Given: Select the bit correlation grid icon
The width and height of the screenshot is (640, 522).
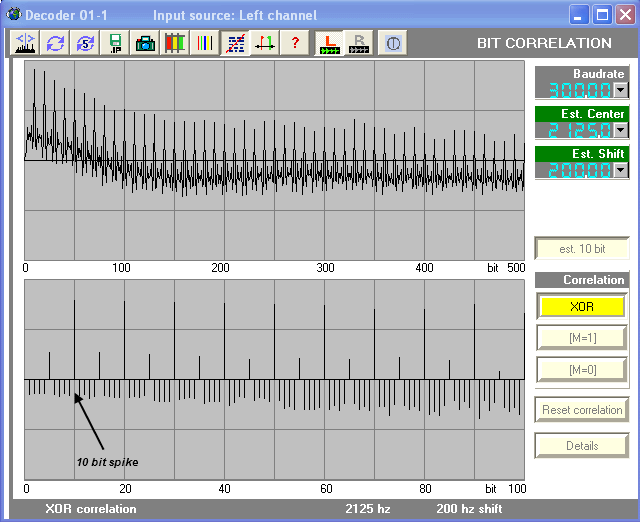Looking at the screenshot, I should coord(236,43).
